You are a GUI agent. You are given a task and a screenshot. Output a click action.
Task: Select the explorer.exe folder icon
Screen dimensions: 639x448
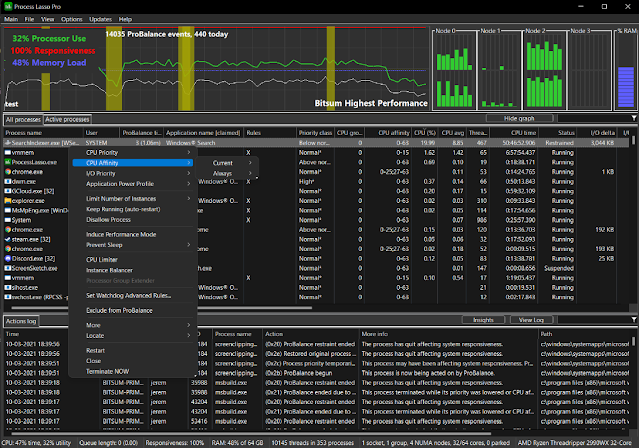tap(7, 200)
